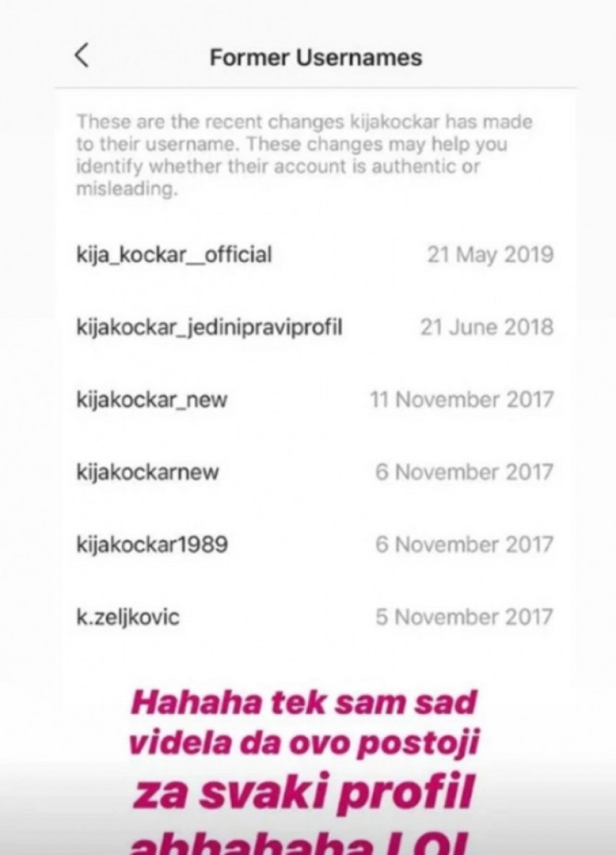The image size is (616, 855).
Task: Tap username k.zeljkovic
Action: click(127, 617)
